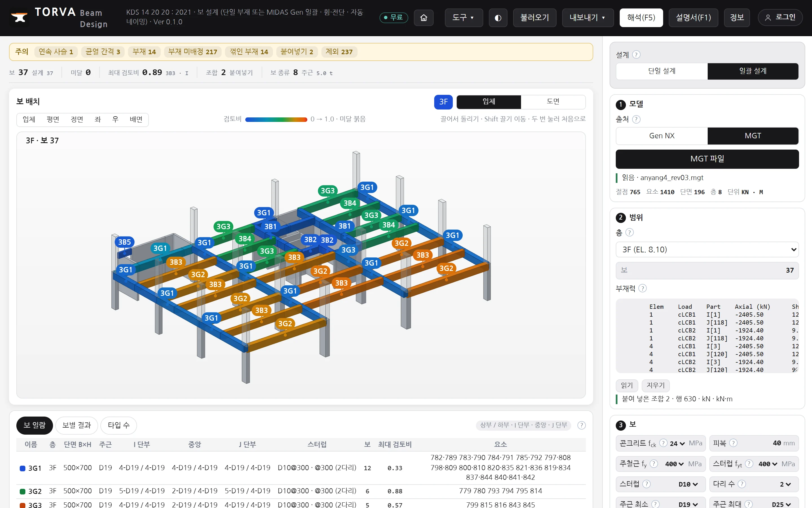Open the stirrup D10 size dropdown
The width and height of the screenshot is (812, 508).
point(688,484)
